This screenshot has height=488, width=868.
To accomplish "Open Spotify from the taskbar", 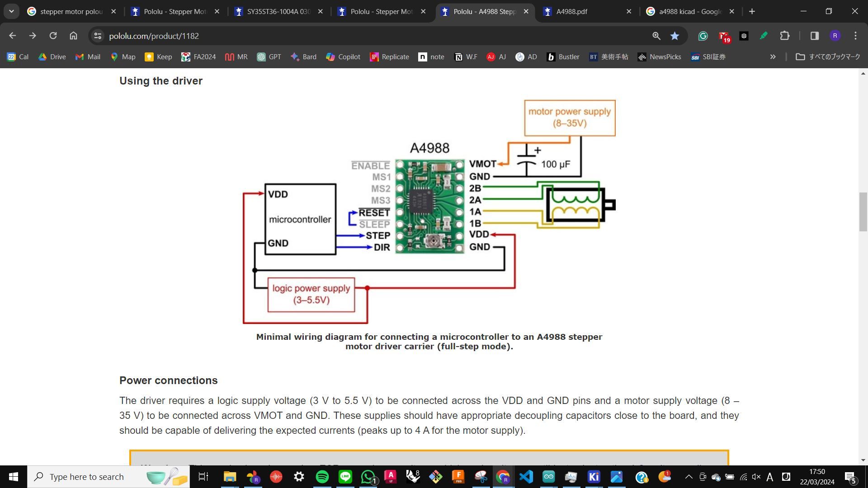I will (x=322, y=477).
